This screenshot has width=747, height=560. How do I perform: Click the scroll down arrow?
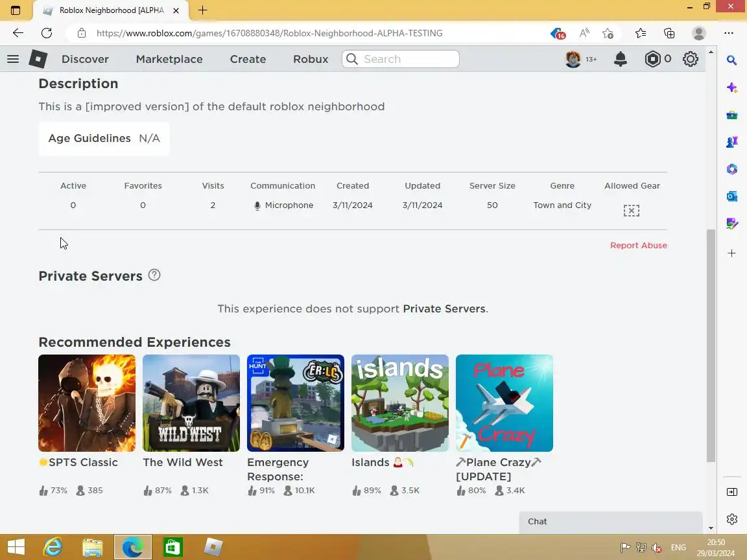711,528
